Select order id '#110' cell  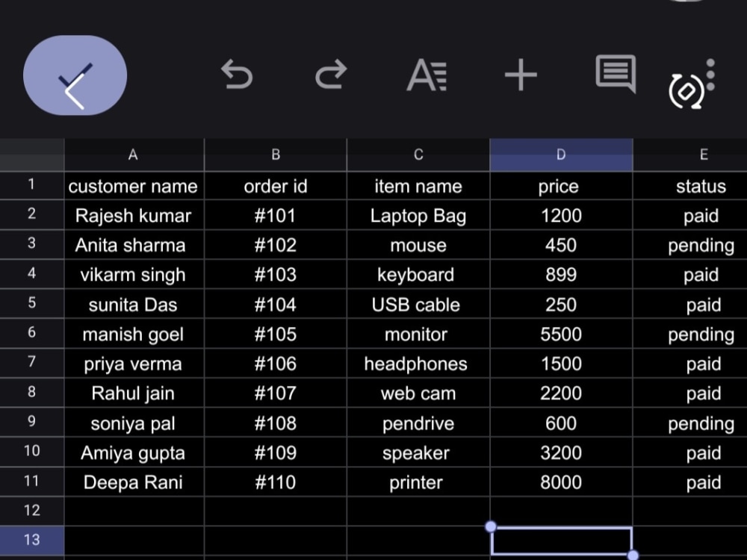(x=276, y=482)
